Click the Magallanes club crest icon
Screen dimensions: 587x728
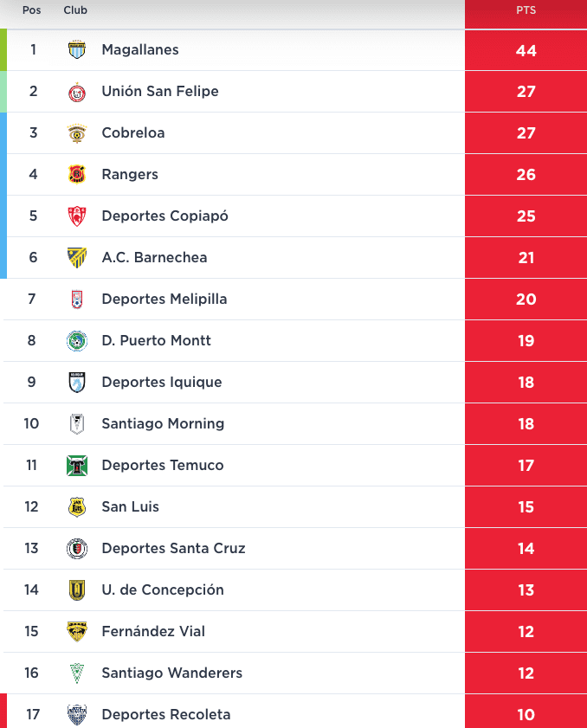point(77,49)
